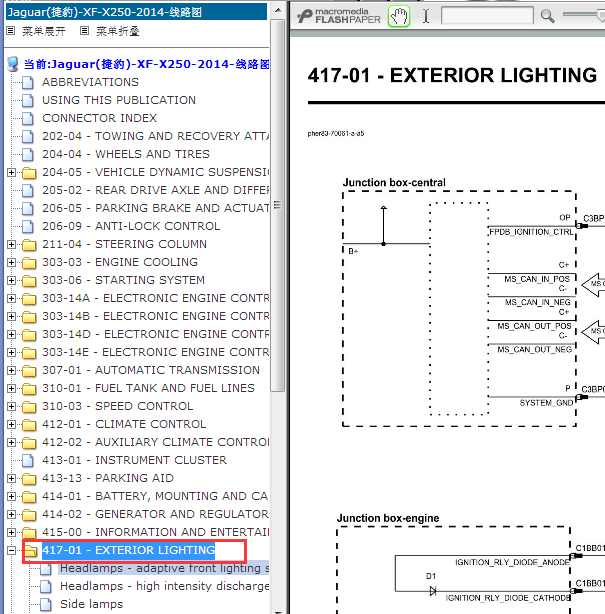This screenshot has height=614, width=605.
Task: Expand the 303-03 ENGINE COOLING node
Action: click(11, 262)
